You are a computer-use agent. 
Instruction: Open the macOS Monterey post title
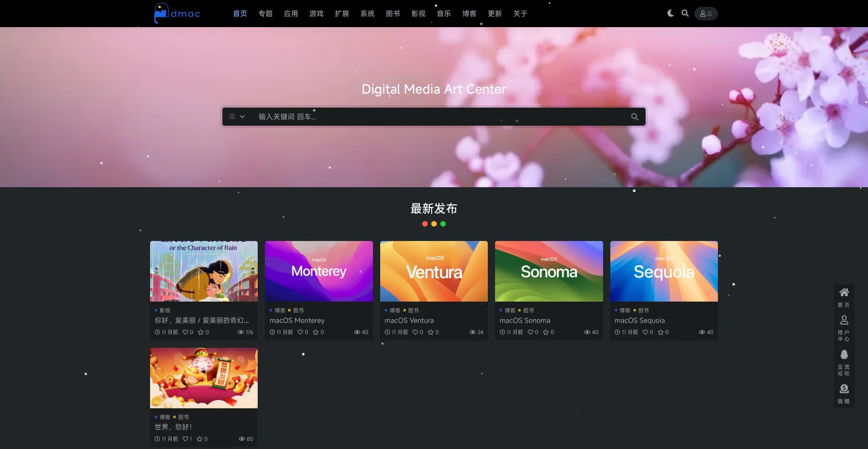click(297, 321)
